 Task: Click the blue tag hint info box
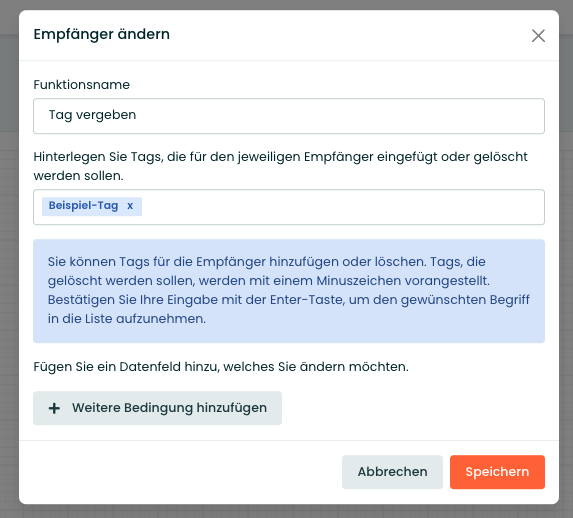coord(289,291)
